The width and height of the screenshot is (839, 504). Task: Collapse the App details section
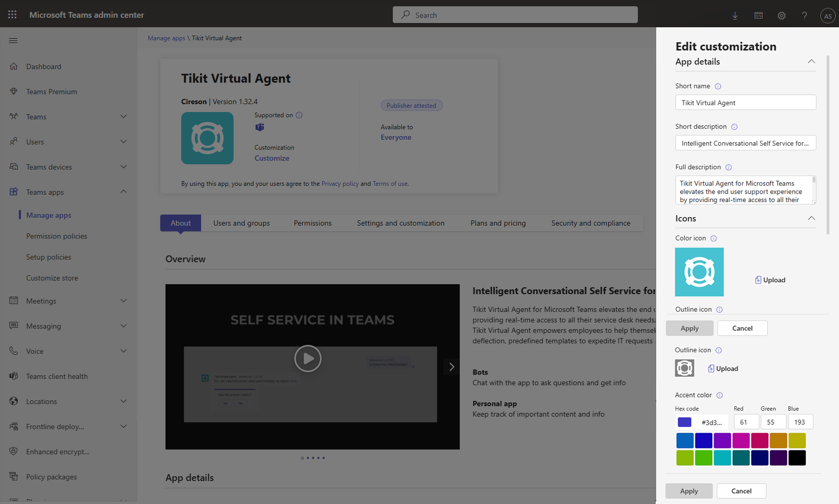point(811,61)
